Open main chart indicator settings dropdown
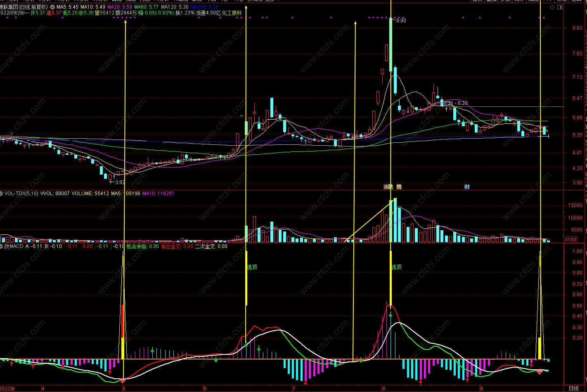Screen dimensions: 587x392 pos(52,7)
